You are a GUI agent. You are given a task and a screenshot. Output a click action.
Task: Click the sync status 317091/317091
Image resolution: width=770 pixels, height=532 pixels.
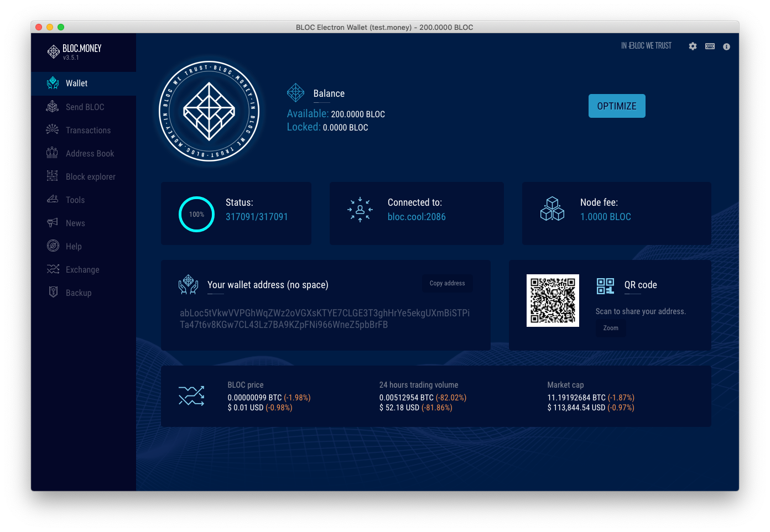[x=257, y=217]
